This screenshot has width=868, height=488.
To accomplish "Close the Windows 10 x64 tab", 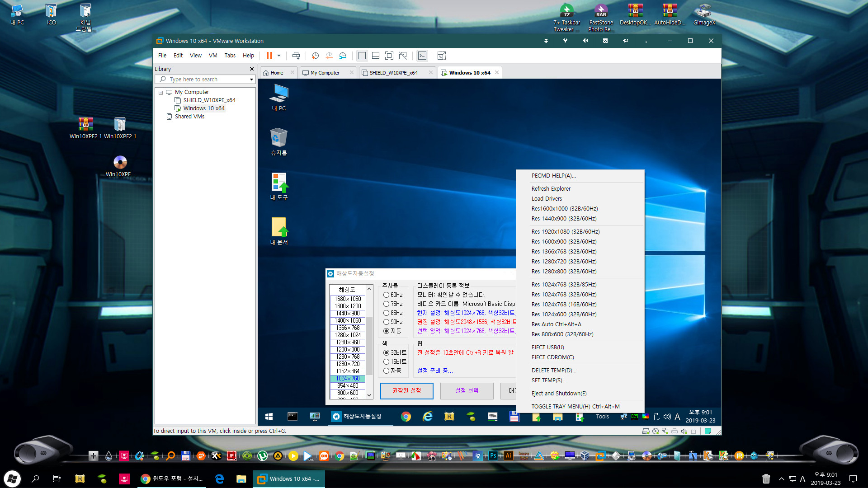I will tap(497, 72).
